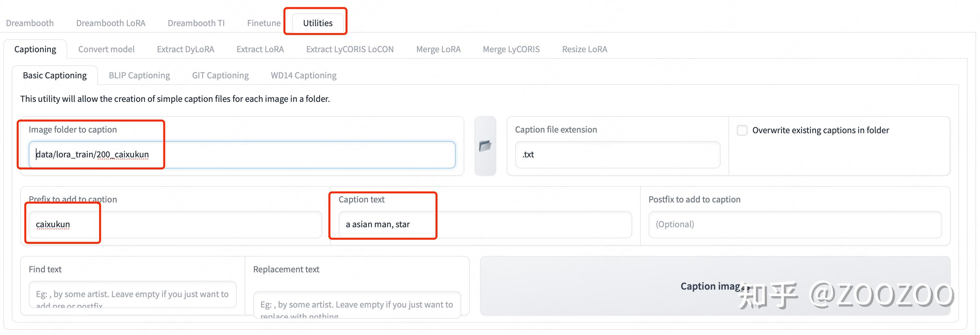980x335 pixels.
Task: Click the folder browse icon button
Action: (x=485, y=146)
